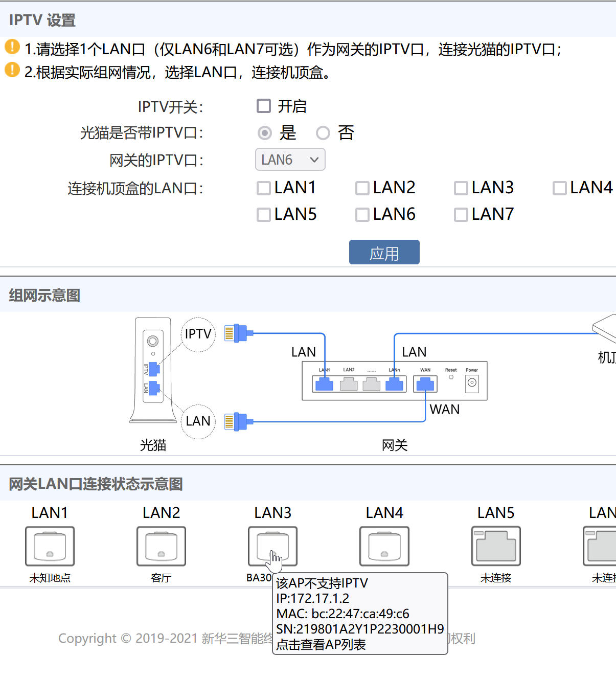Check LAN1 as set-top box port
Image resolution: width=616 pixels, height=678 pixels.
(x=264, y=188)
